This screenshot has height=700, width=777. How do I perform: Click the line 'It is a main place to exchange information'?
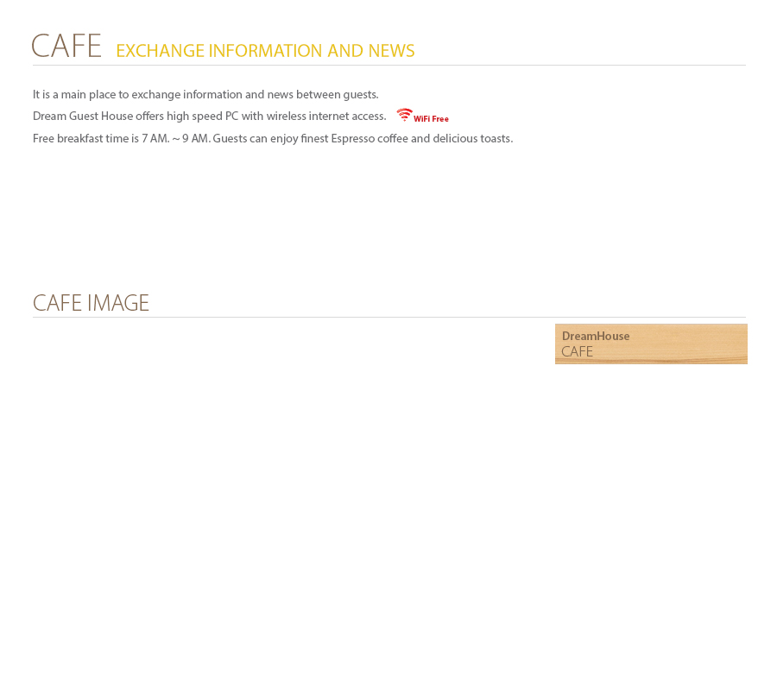(x=205, y=94)
